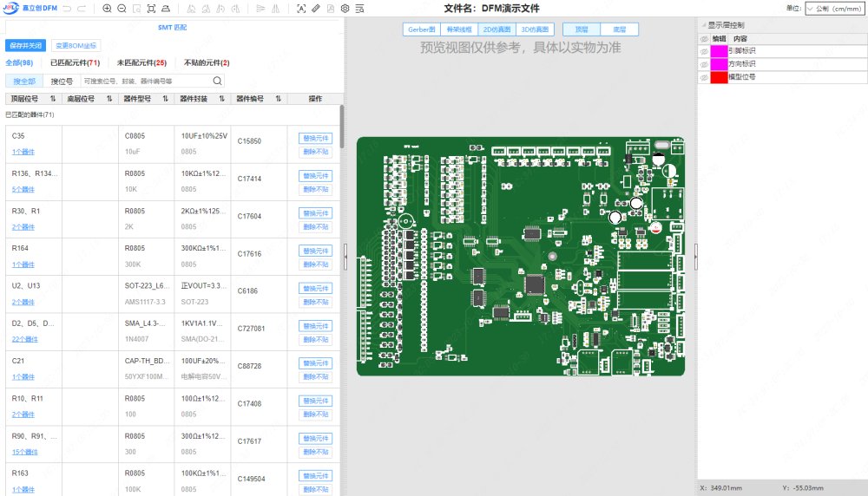Viewport: 868px width, 496px height.
Task: Open the settings gear icon
Action: point(345,9)
